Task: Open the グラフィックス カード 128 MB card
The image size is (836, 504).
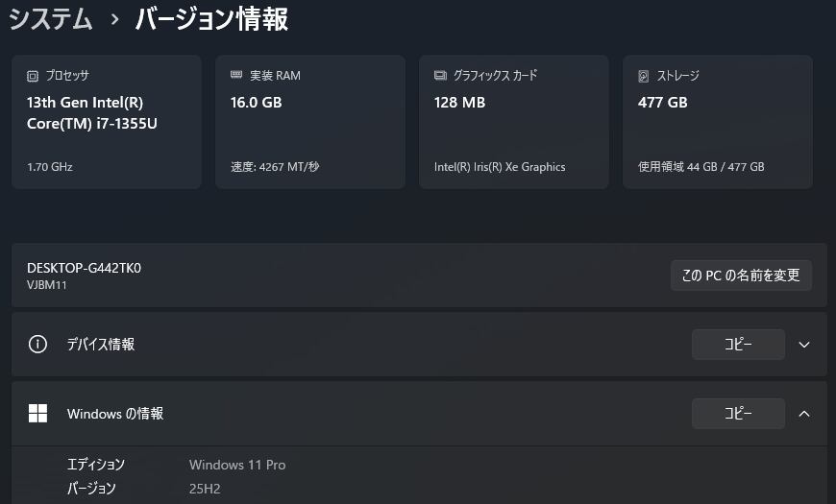Action: point(514,122)
